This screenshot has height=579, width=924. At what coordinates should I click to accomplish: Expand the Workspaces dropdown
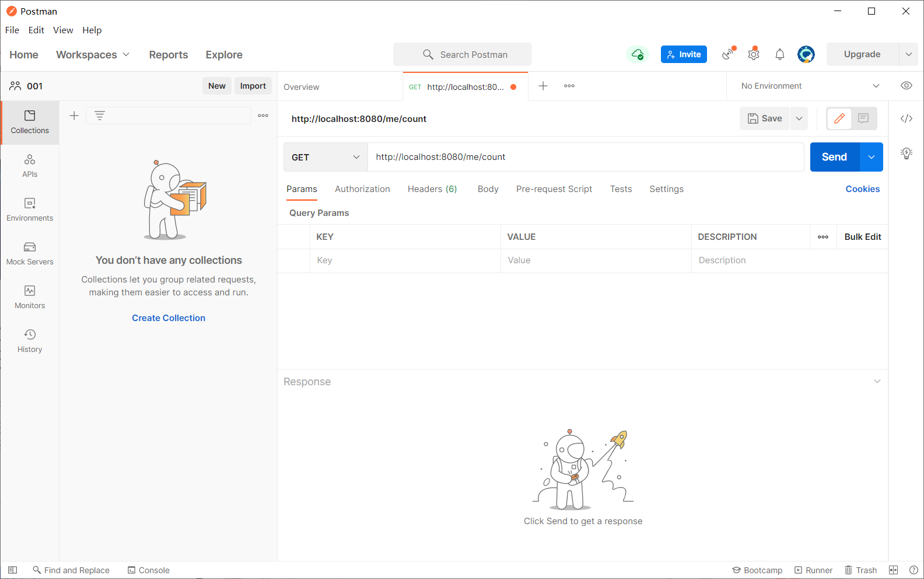pos(93,54)
